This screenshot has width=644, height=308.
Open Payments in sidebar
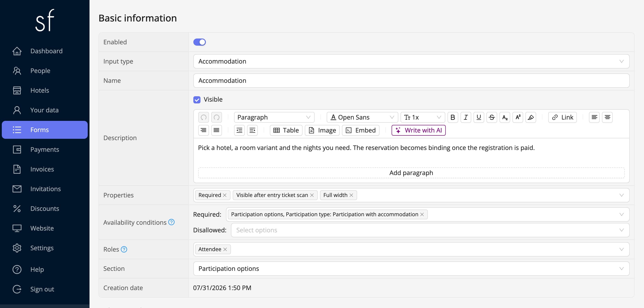[x=45, y=150]
